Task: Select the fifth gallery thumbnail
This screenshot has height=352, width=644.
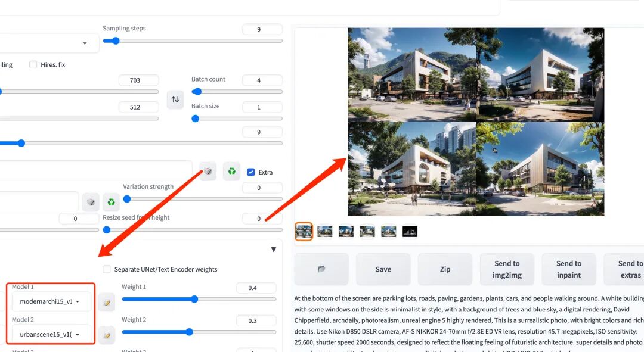Action: coord(389,232)
